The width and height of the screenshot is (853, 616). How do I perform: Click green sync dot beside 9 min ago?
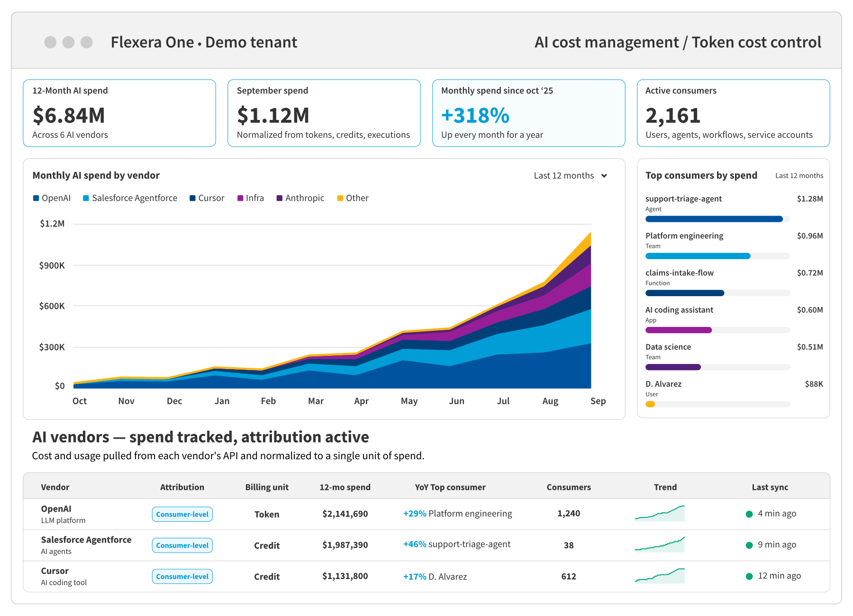[749, 545]
